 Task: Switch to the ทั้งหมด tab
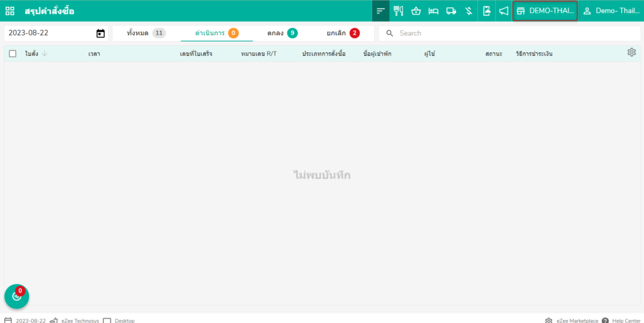146,33
